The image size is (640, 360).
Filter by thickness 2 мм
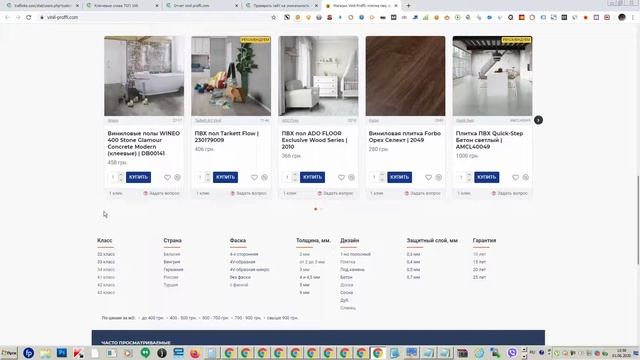(x=304, y=254)
